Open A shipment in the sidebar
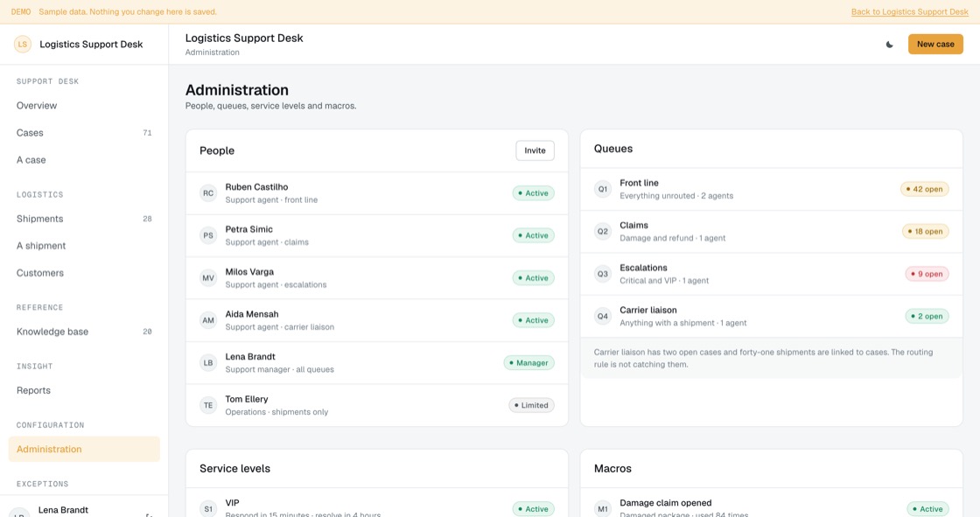The height and width of the screenshot is (517, 980). click(84, 246)
